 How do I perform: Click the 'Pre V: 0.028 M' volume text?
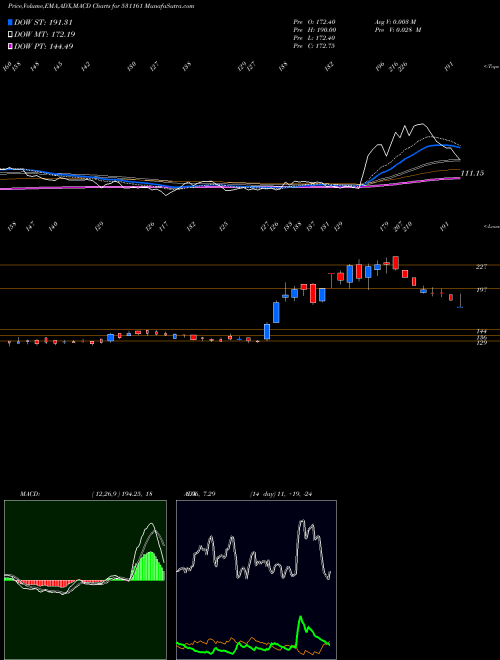(x=398, y=30)
